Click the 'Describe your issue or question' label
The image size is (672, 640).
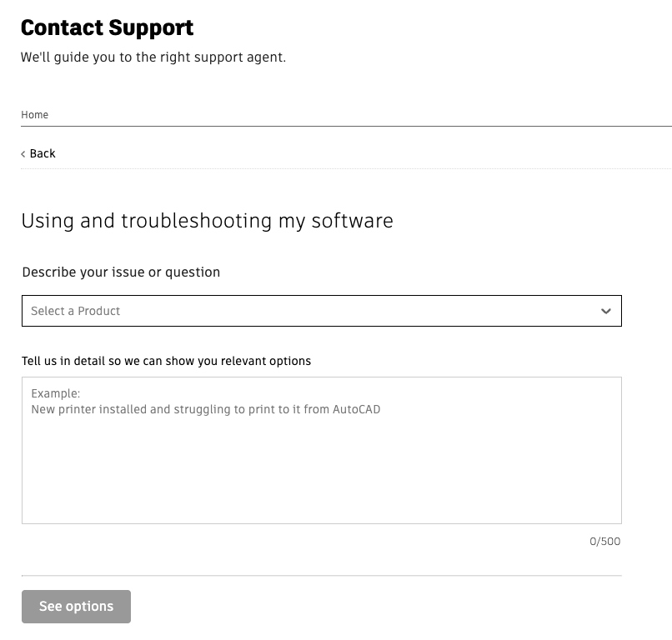pos(121,272)
